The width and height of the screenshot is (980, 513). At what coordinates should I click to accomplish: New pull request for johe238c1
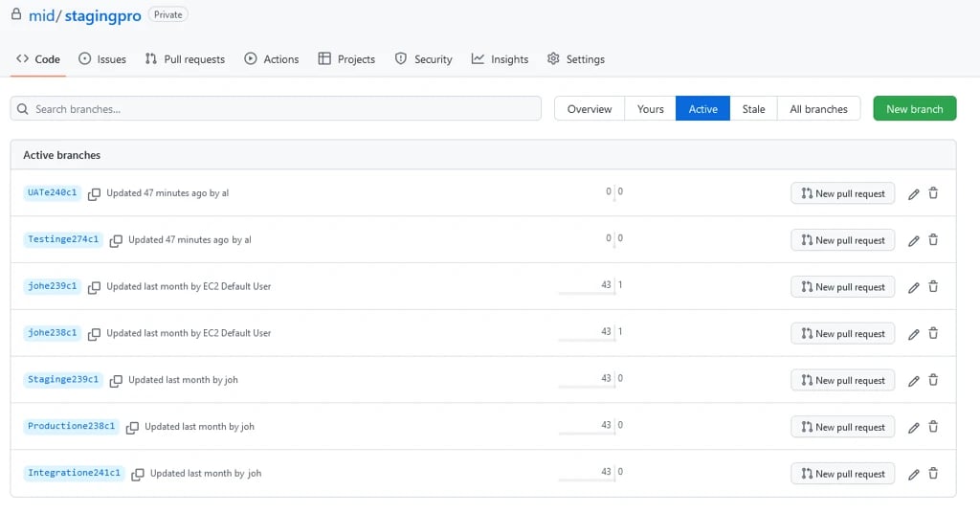click(842, 334)
